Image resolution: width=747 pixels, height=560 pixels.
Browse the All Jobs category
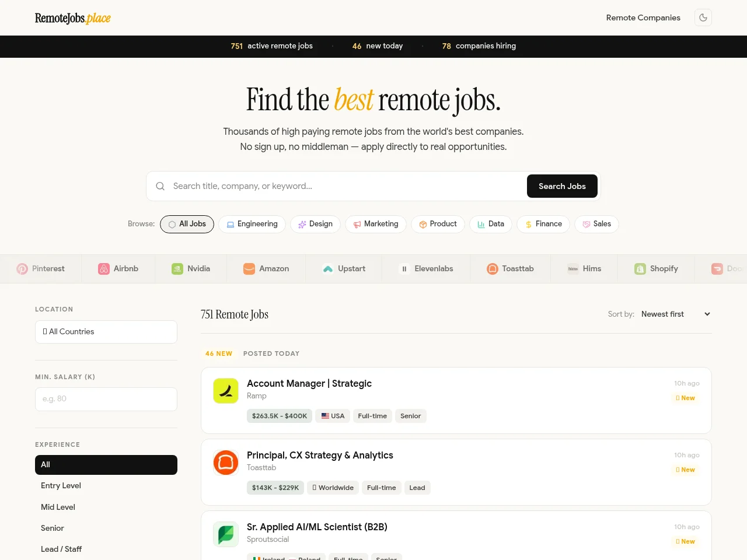[x=187, y=224]
